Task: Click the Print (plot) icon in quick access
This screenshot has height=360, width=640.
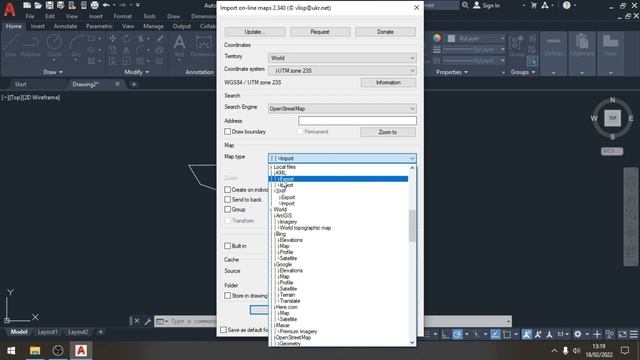Action: (x=95, y=5)
